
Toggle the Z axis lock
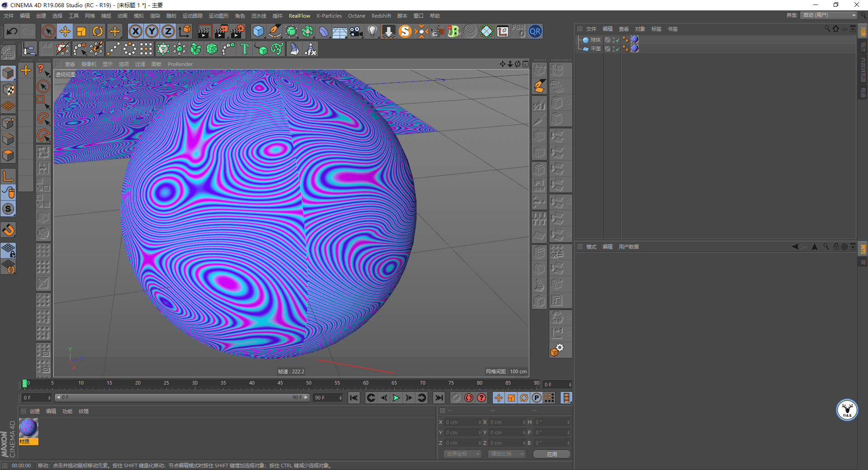coord(168,31)
